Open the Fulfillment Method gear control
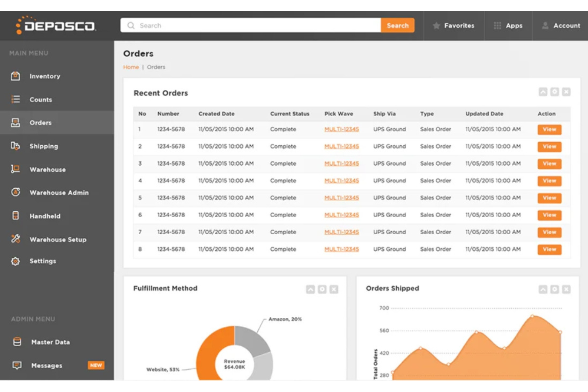Viewport: 588px width, 392px height. [x=321, y=289]
